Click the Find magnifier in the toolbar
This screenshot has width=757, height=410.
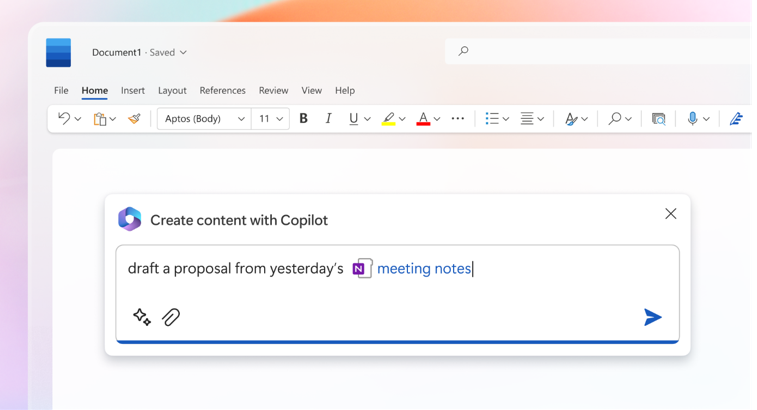(615, 118)
